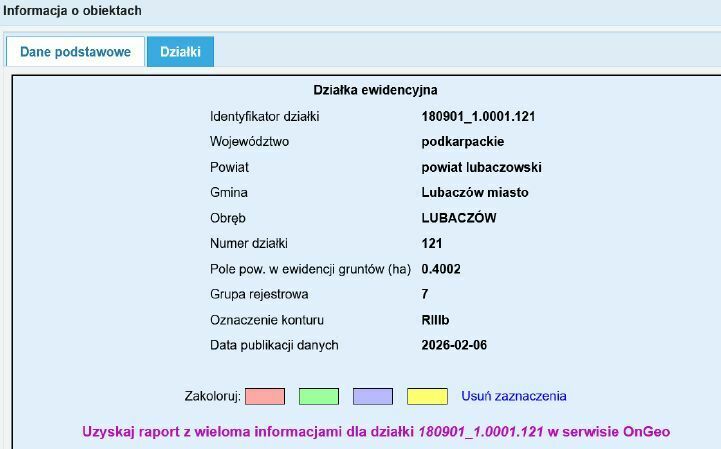Image resolution: width=721 pixels, height=449 pixels.
Task: Open the Działki tab
Action: pyautogui.click(x=180, y=52)
